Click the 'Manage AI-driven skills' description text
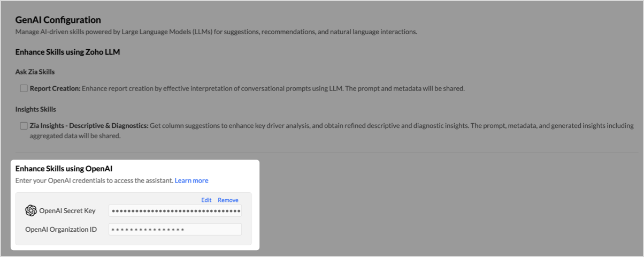Image resolution: width=644 pixels, height=257 pixels. (216, 32)
